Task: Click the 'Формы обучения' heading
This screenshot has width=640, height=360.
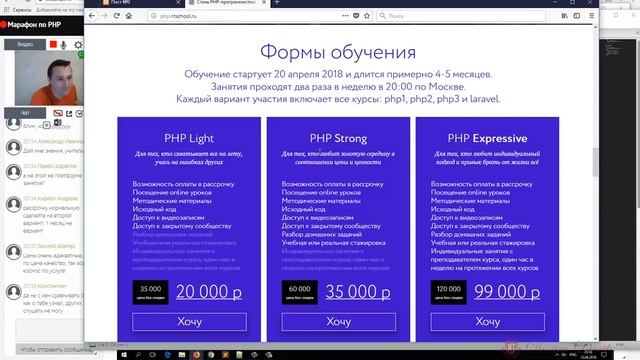Action: [338, 52]
